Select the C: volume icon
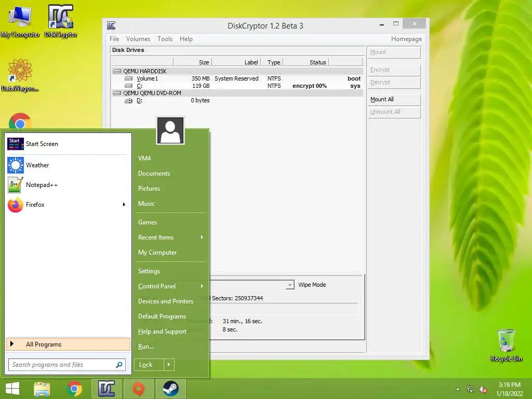The image size is (532, 399). pyautogui.click(x=129, y=86)
